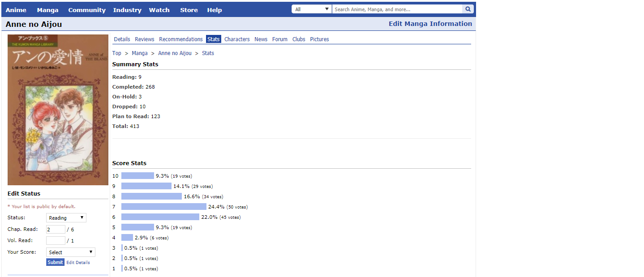Click the Chap. Read input field
The width and height of the screenshot is (644, 277).
56,229
